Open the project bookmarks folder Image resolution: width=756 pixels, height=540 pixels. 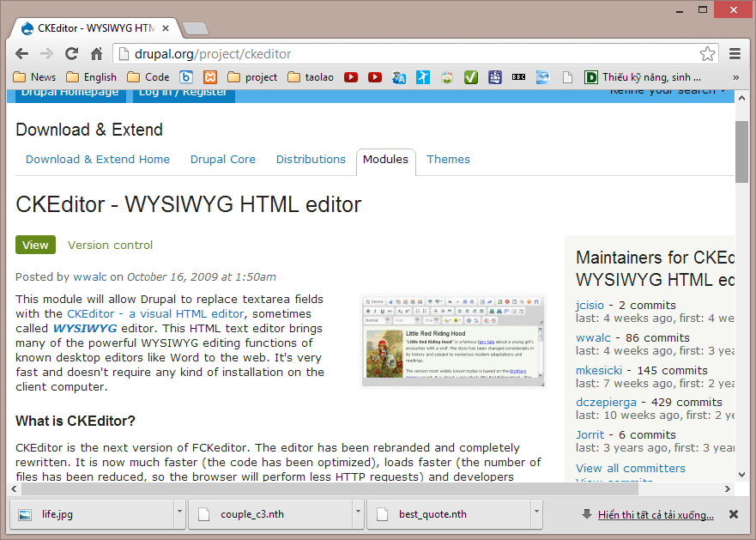coord(252,77)
